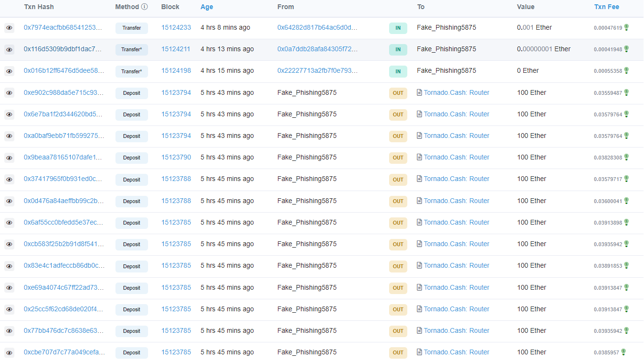Click the IN badge for 0x64282d817b64ac6d0d
This screenshot has height=363, width=644.
coord(398,28)
